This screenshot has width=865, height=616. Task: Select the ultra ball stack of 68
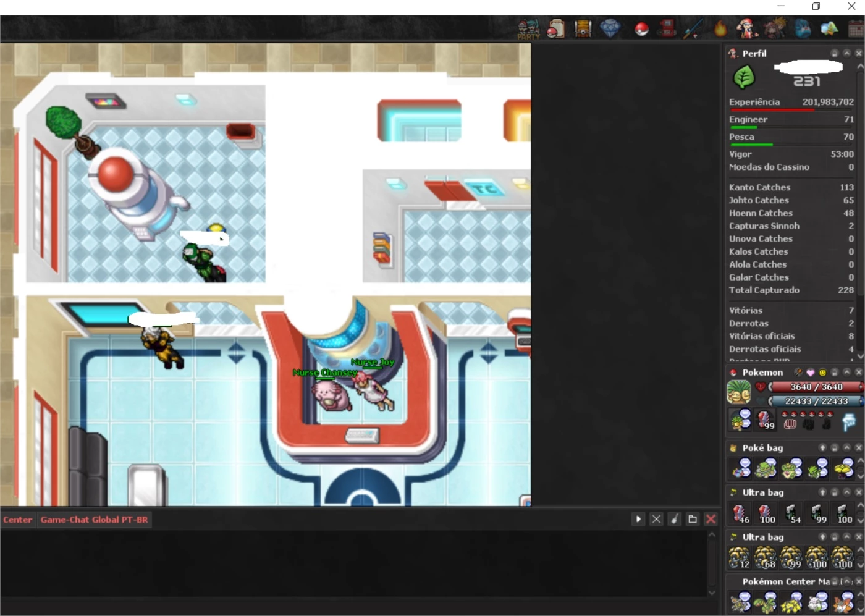[x=766, y=558]
